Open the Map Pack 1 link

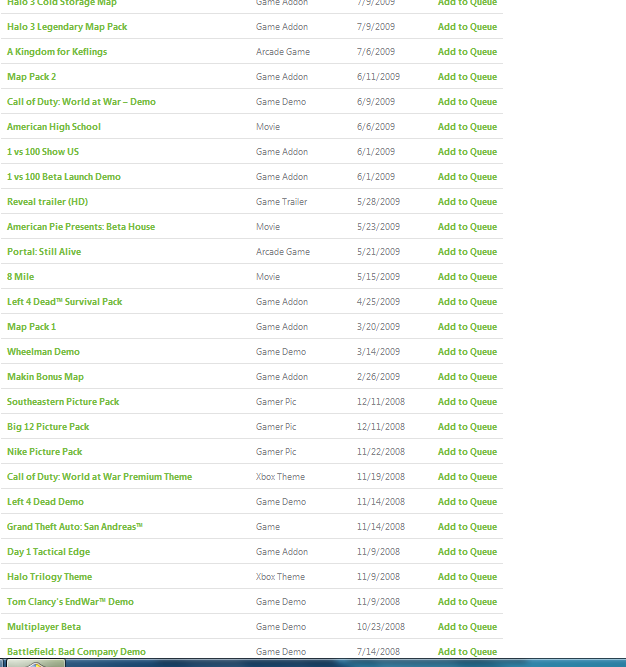click(x=31, y=327)
